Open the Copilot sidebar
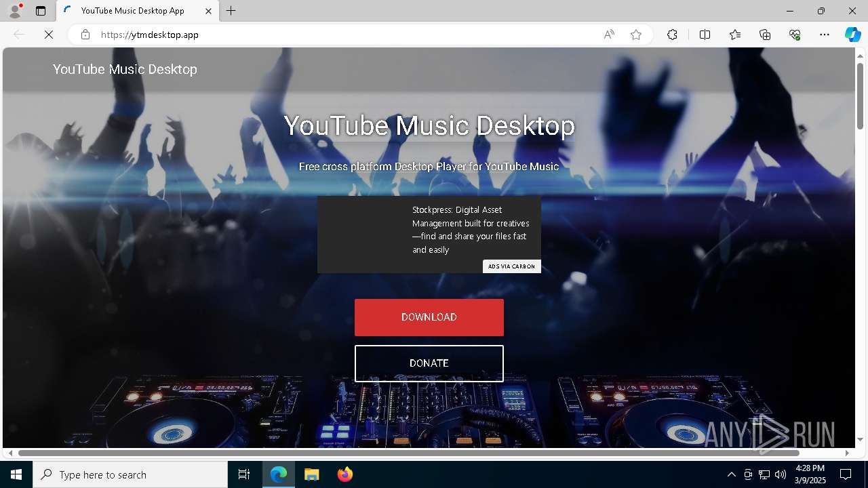Viewport: 868px width, 488px height. pyautogui.click(x=852, y=35)
